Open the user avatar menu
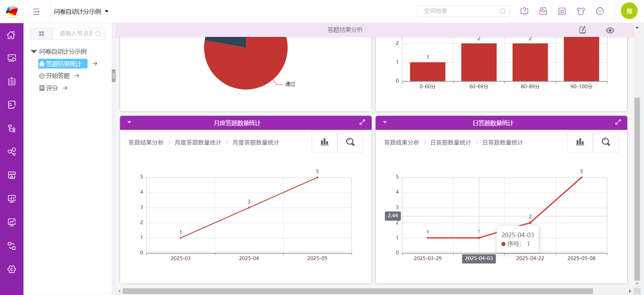This screenshot has height=295, width=644. (629, 11)
